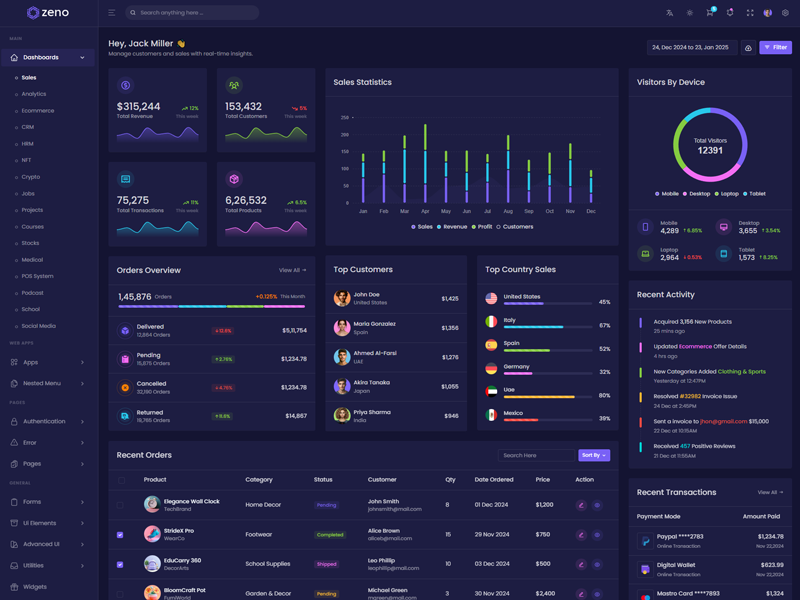Image resolution: width=800 pixels, height=600 pixels.
Task: Click the cloud download icon
Action: coord(748,48)
